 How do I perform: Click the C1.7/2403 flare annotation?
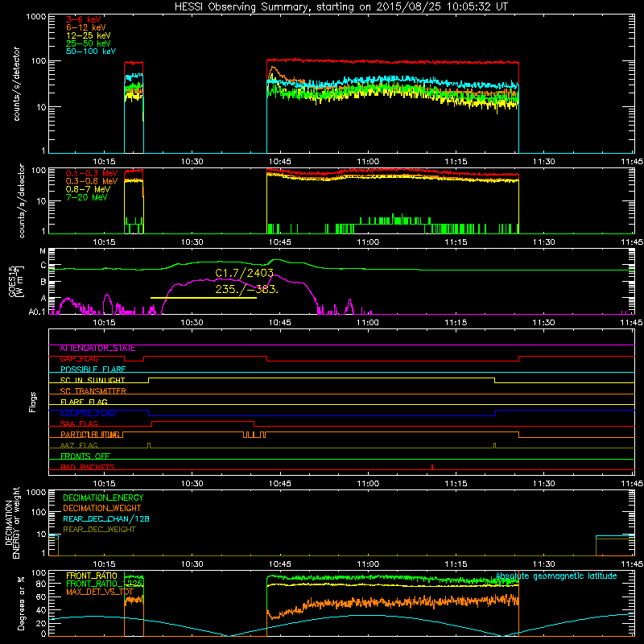[245, 273]
